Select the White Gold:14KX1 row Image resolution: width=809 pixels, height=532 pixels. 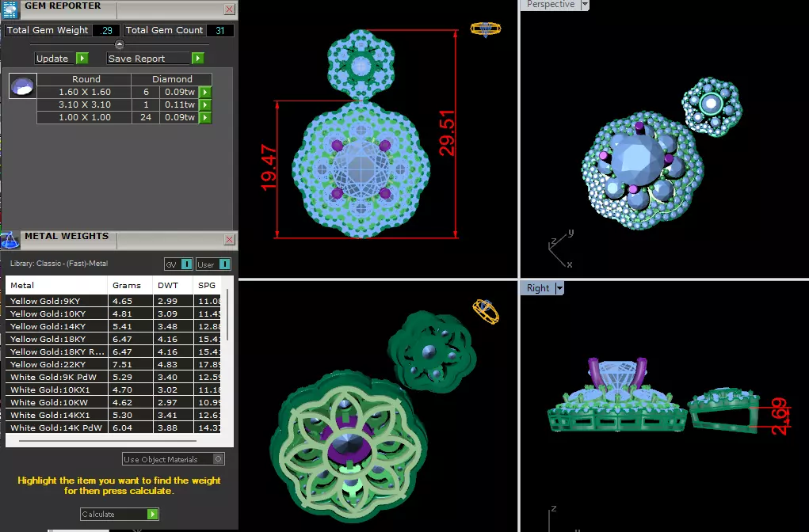click(113, 415)
